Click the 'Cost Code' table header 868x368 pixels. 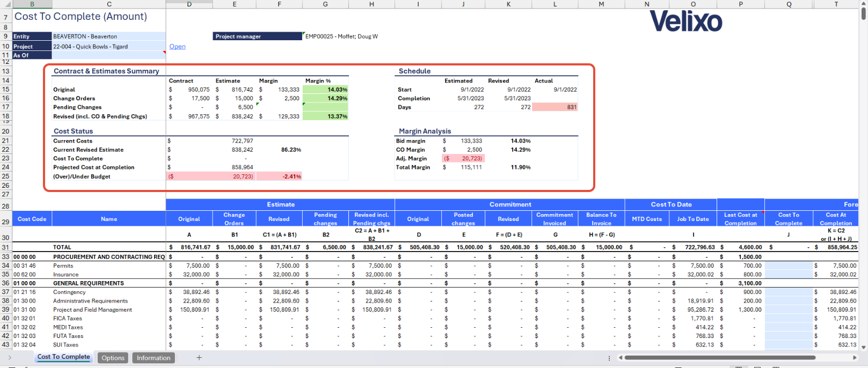click(x=32, y=219)
